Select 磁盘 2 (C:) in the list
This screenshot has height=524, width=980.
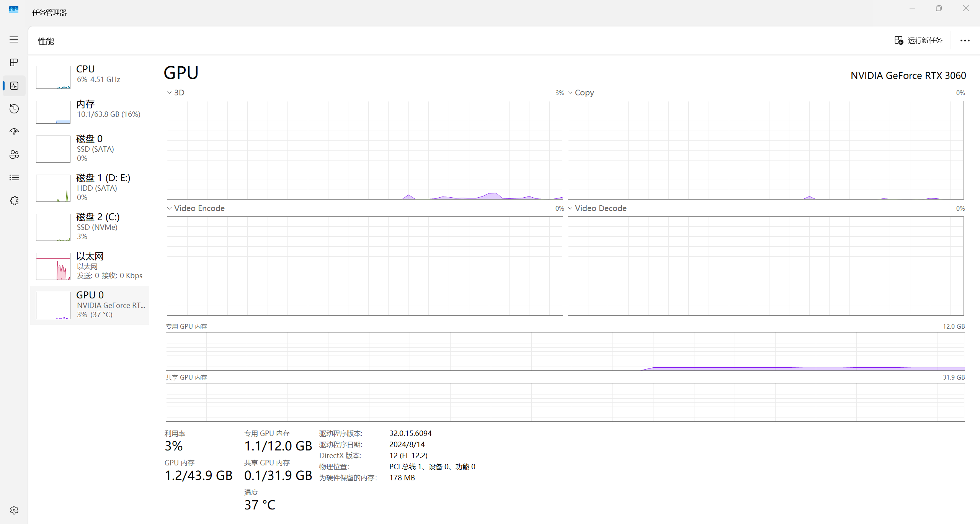[90, 227]
